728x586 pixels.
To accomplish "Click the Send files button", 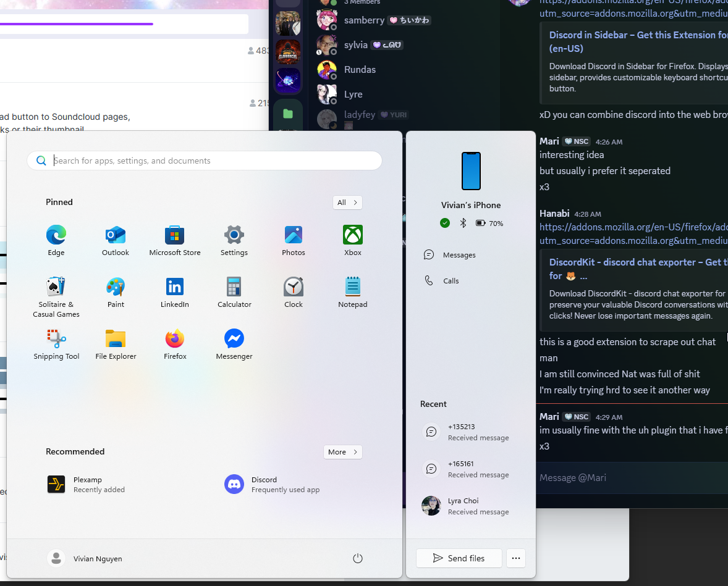I will [x=459, y=558].
